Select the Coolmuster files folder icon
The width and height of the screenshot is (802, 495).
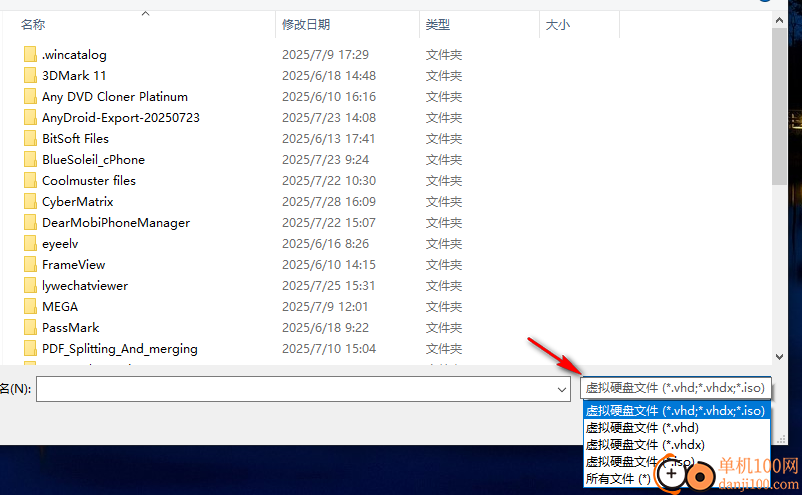[30, 180]
